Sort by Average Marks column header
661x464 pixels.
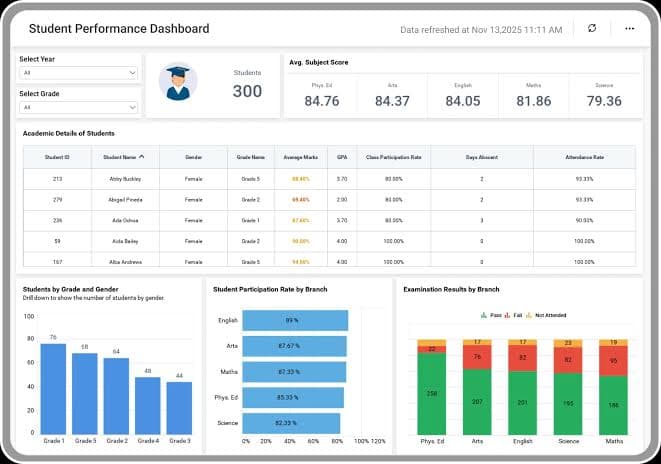pos(301,157)
